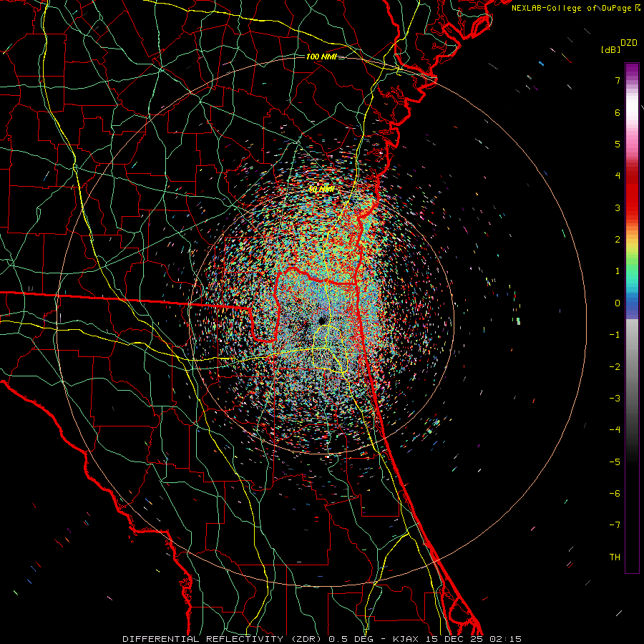644x644 pixels.
Task: Click the 4 value on the color scale
Action: [618, 175]
